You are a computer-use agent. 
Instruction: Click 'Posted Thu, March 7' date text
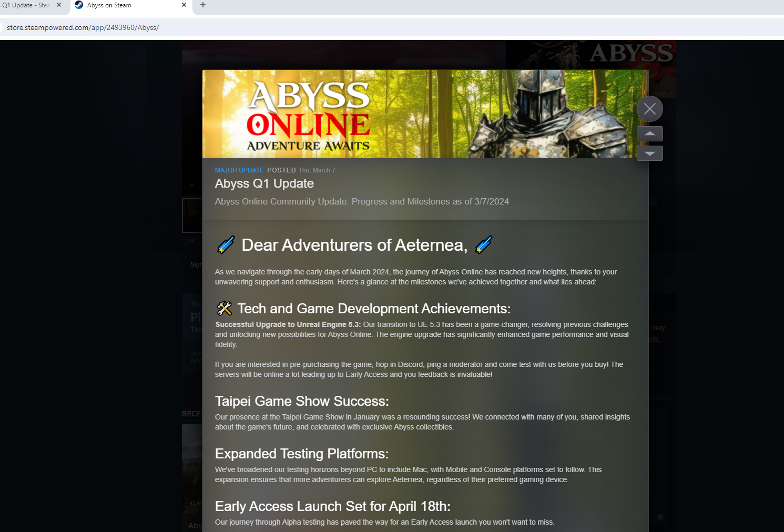click(x=301, y=170)
